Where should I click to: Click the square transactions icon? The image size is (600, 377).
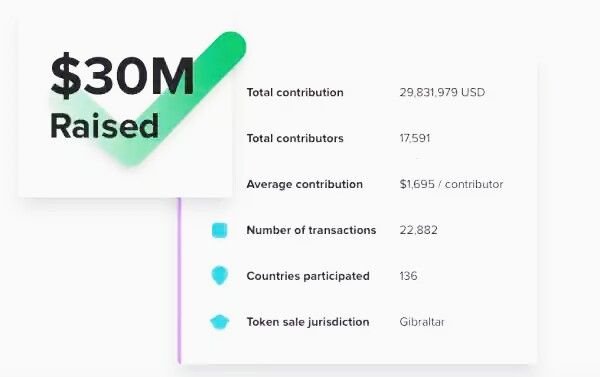point(220,230)
